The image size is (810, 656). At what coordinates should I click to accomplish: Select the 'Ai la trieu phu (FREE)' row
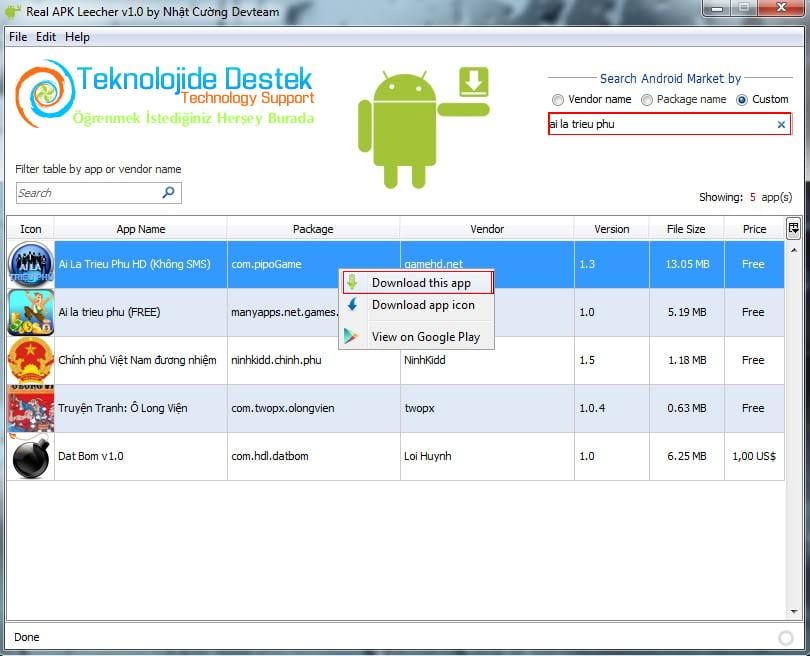[x=396, y=313]
